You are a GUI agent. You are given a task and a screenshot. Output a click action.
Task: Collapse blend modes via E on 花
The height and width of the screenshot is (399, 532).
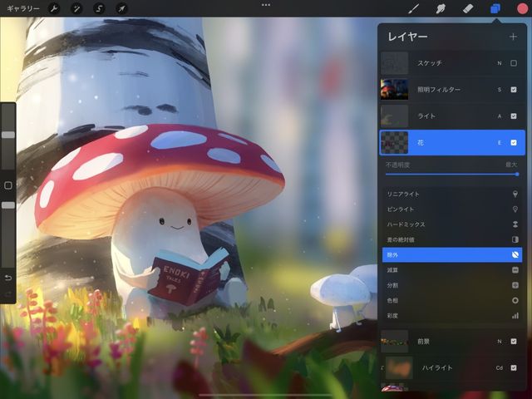click(500, 142)
